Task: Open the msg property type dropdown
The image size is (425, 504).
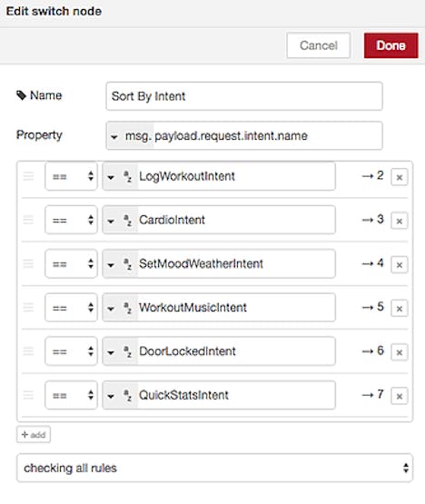Action: pos(130,136)
